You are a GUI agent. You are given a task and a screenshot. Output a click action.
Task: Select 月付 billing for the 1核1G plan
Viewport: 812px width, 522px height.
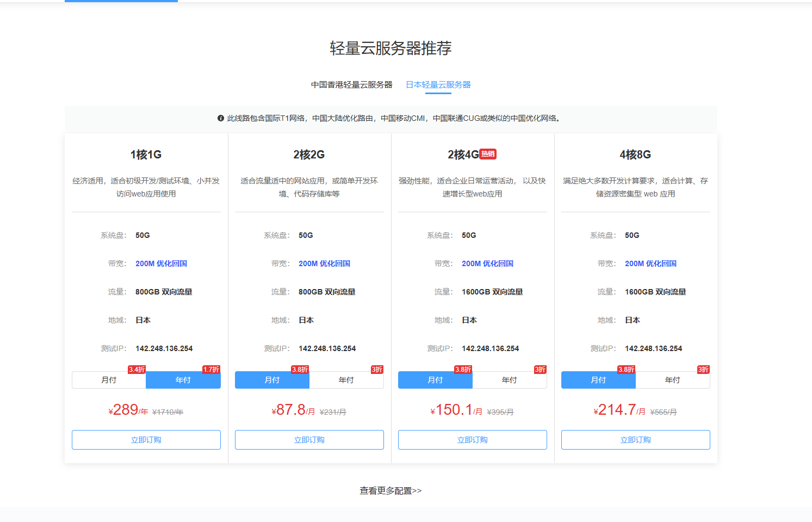(x=109, y=380)
